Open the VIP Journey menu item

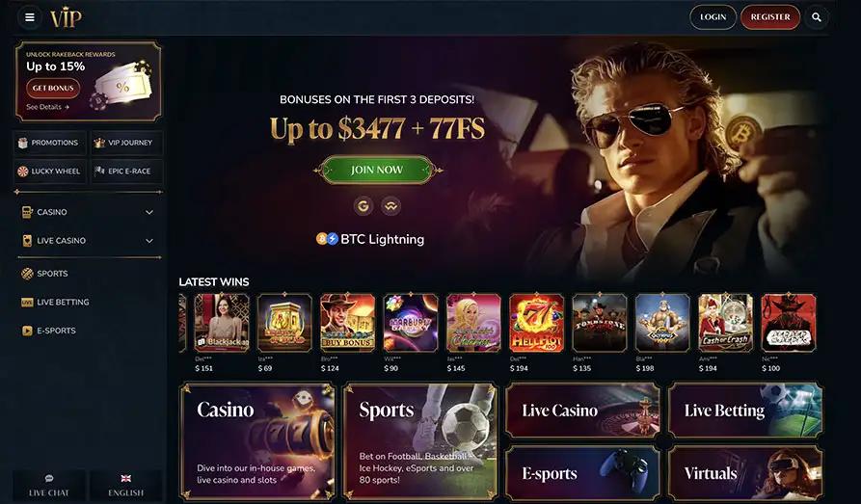[127, 143]
